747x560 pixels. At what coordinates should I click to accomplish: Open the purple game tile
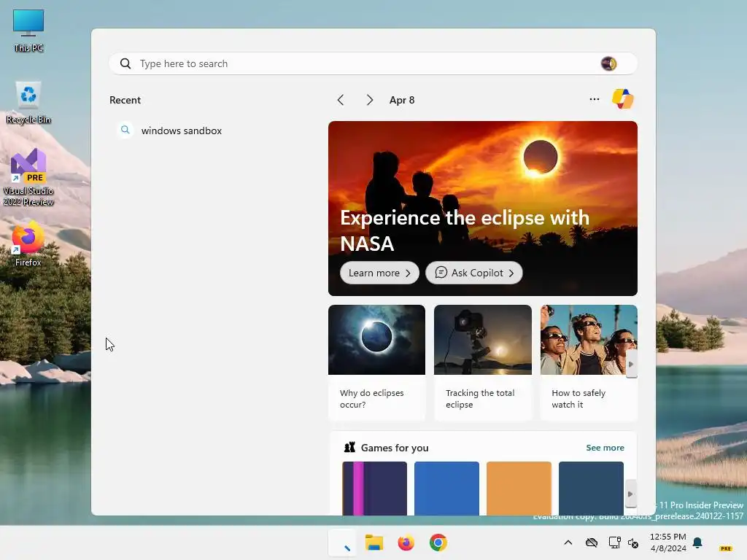(x=374, y=488)
